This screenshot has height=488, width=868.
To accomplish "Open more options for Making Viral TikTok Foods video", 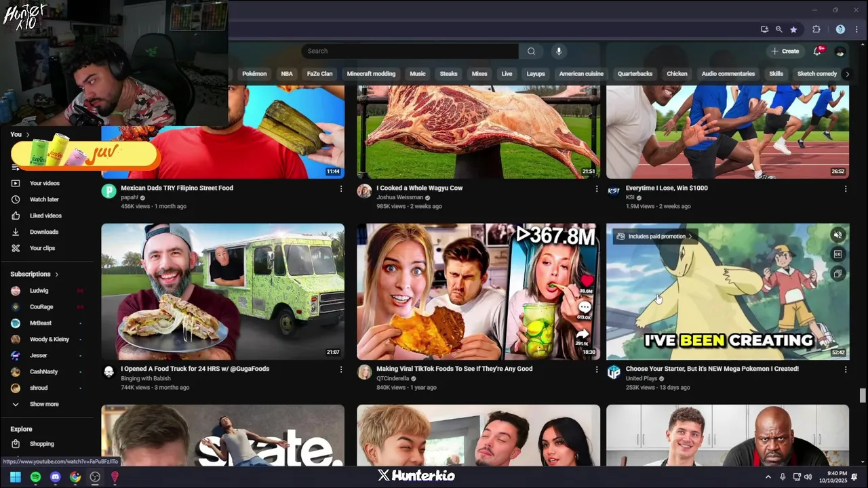I will pos(597,369).
